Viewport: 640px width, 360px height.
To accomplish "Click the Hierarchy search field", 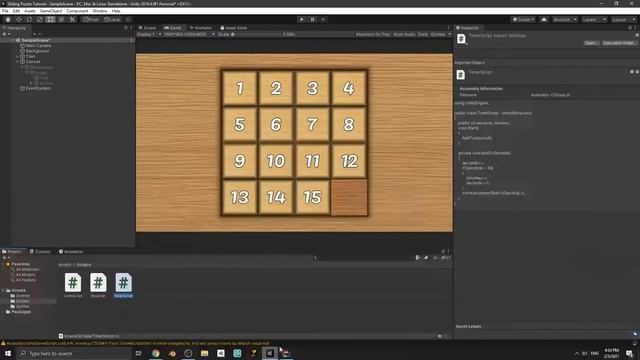I will tap(78, 34).
